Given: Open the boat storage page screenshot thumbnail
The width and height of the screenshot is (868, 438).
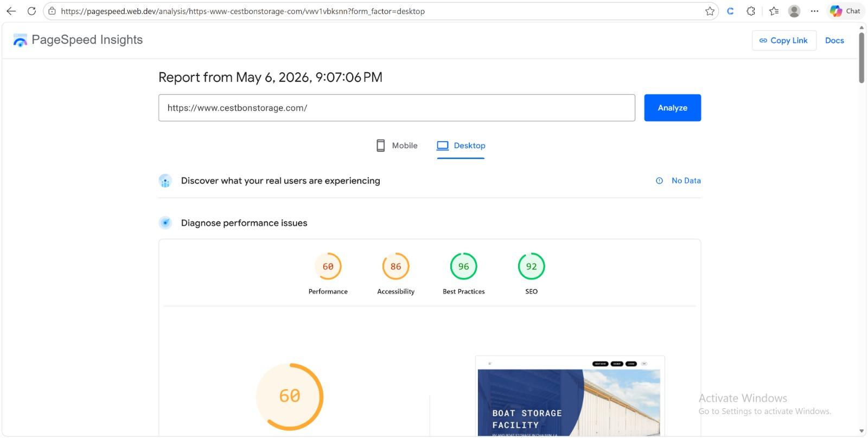Looking at the screenshot, I should [570, 396].
